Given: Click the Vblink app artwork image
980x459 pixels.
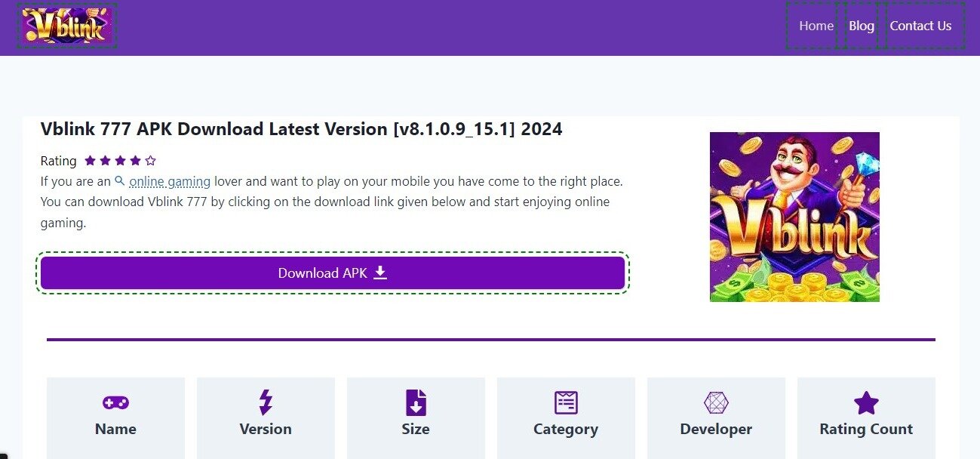Looking at the screenshot, I should 794,217.
